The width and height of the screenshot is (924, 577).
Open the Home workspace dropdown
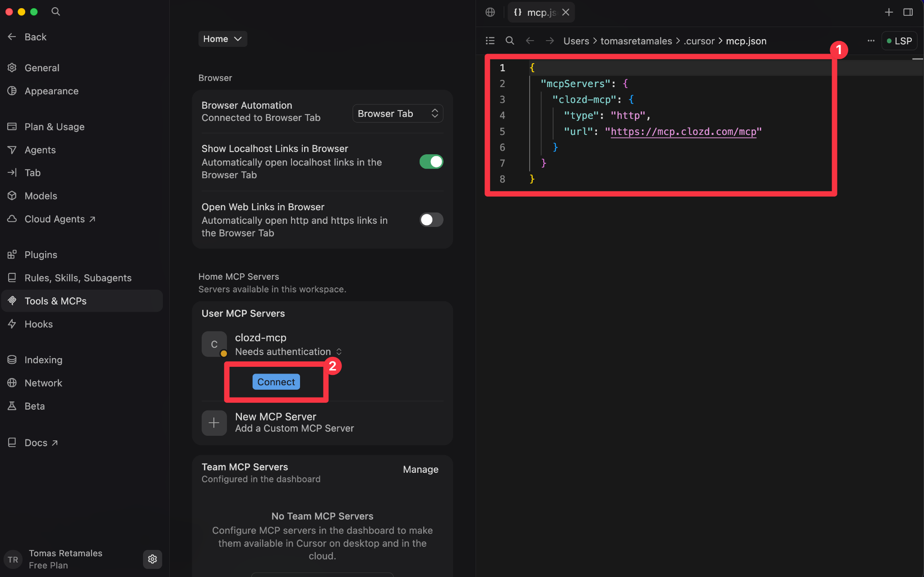coord(223,39)
